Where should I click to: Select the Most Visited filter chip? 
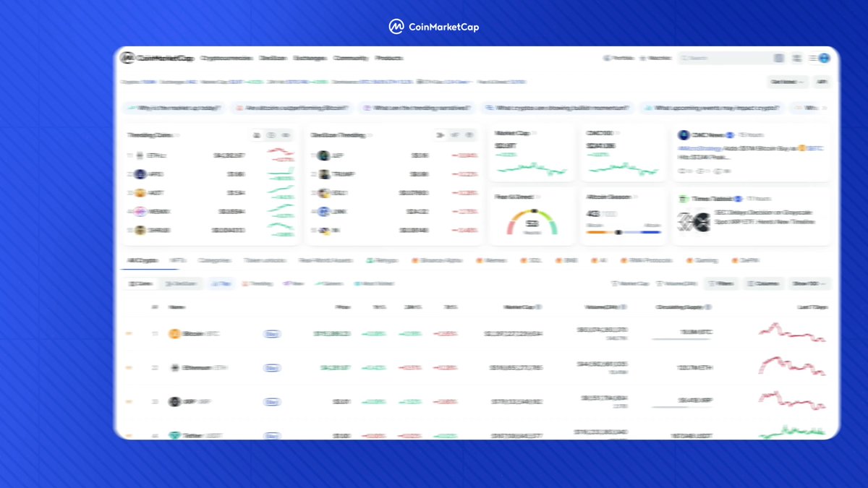pos(374,284)
